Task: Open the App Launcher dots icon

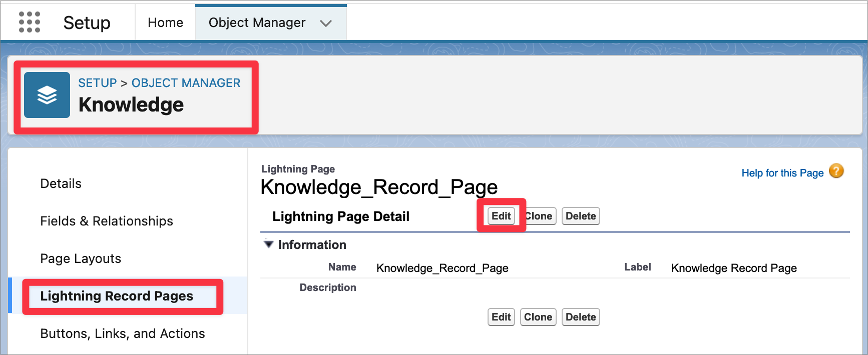Action: 29,22
